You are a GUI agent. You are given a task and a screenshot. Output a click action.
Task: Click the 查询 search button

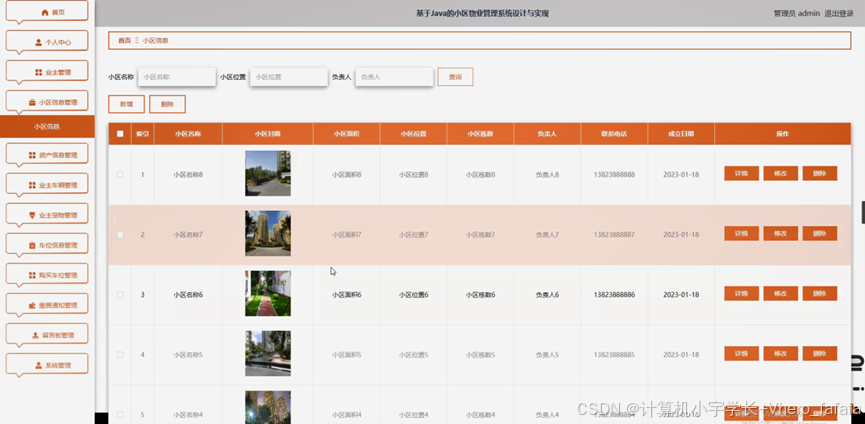pos(455,77)
